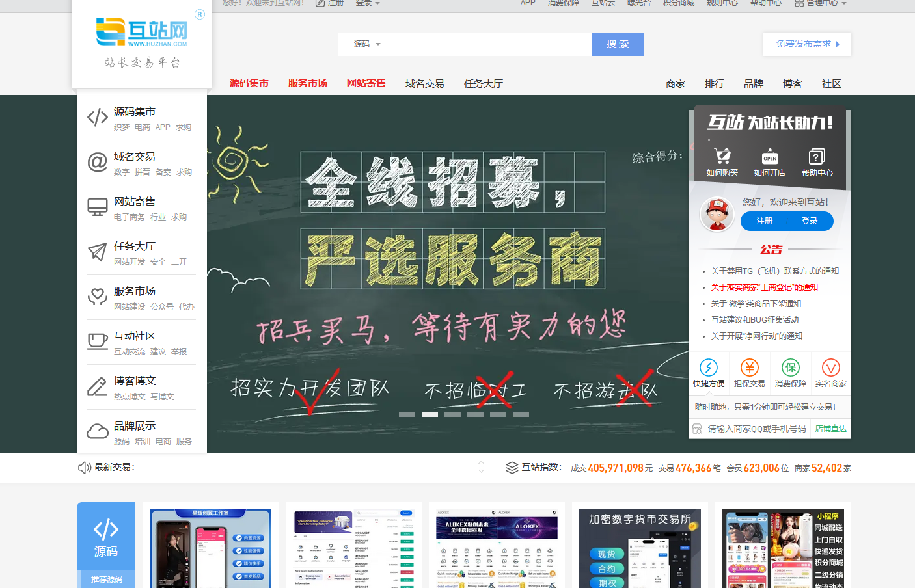Click the mascot avatar in welcome panel
Image resolution: width=915 pixels, height=588 pixels.
pos(717,214)
